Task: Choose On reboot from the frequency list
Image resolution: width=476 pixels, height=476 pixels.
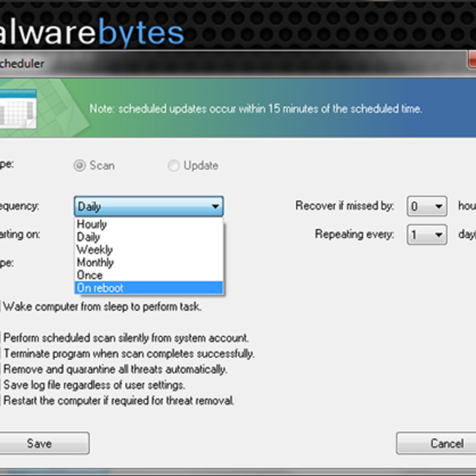Action: [x=149, y=288]
